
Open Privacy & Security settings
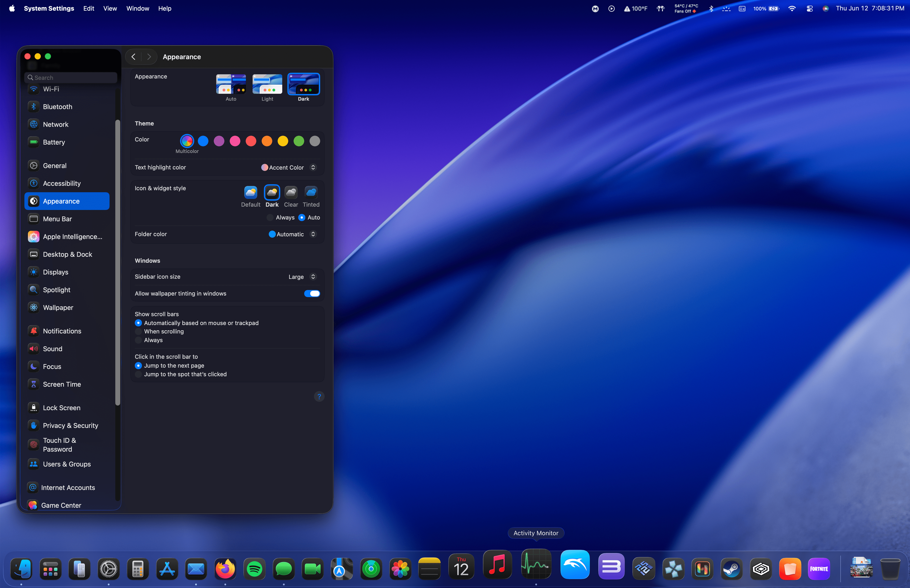click(x=67, y=426)
